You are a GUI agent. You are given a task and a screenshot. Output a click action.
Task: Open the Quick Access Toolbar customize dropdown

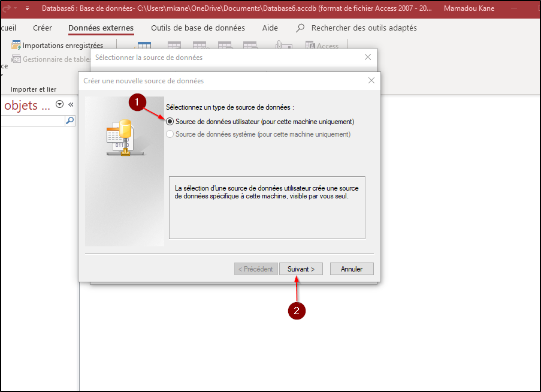(27, 8)
